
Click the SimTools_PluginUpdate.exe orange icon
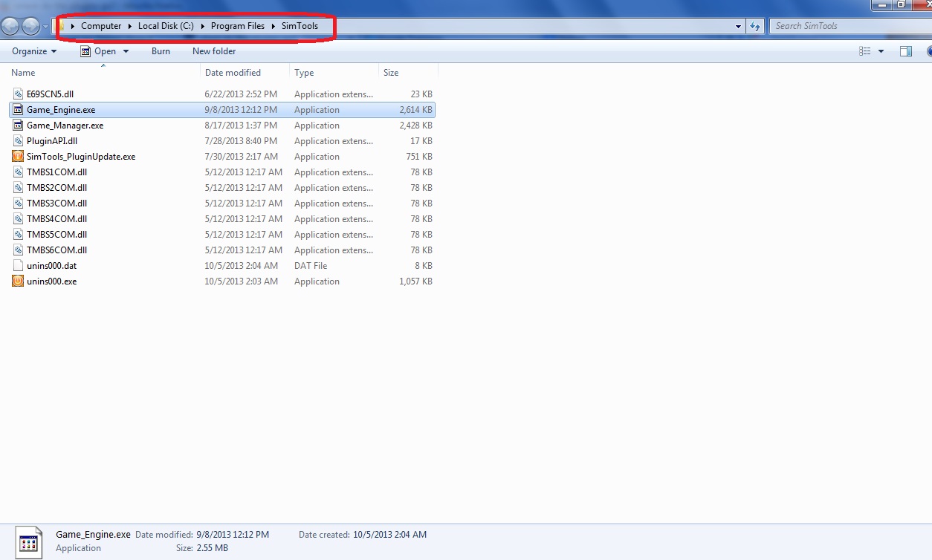pos(18,157)
